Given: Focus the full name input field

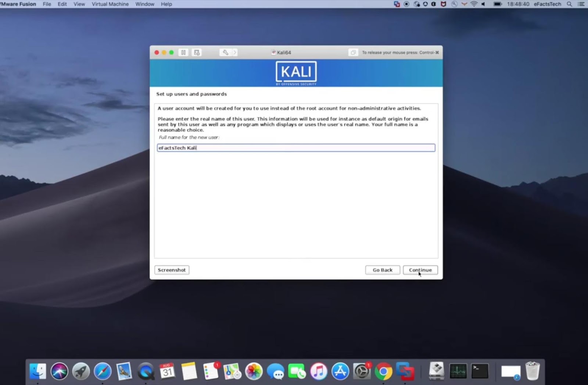Looking at the screenshot, I should tap(296, 148).
